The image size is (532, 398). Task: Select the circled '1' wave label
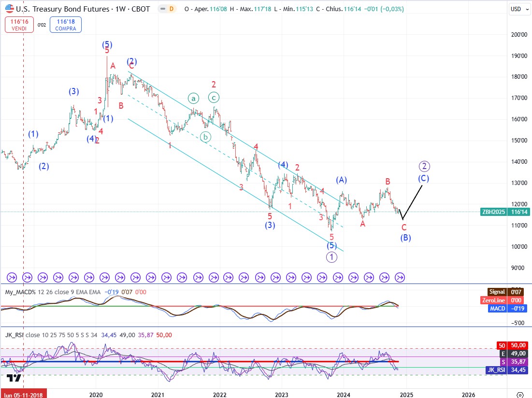point(331,257)
